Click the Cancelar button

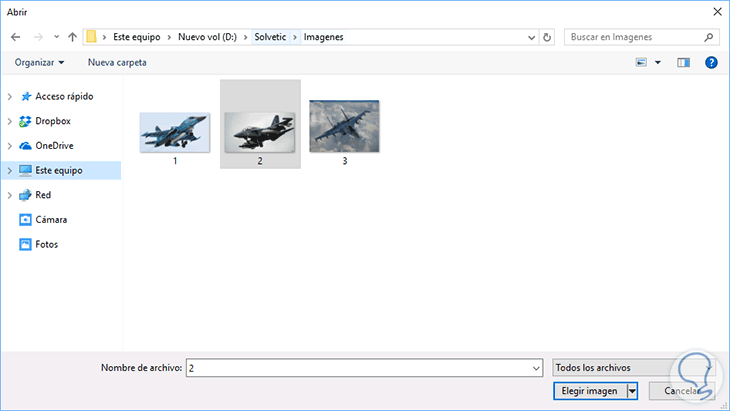pyautogui.click(x=682, y=391)
